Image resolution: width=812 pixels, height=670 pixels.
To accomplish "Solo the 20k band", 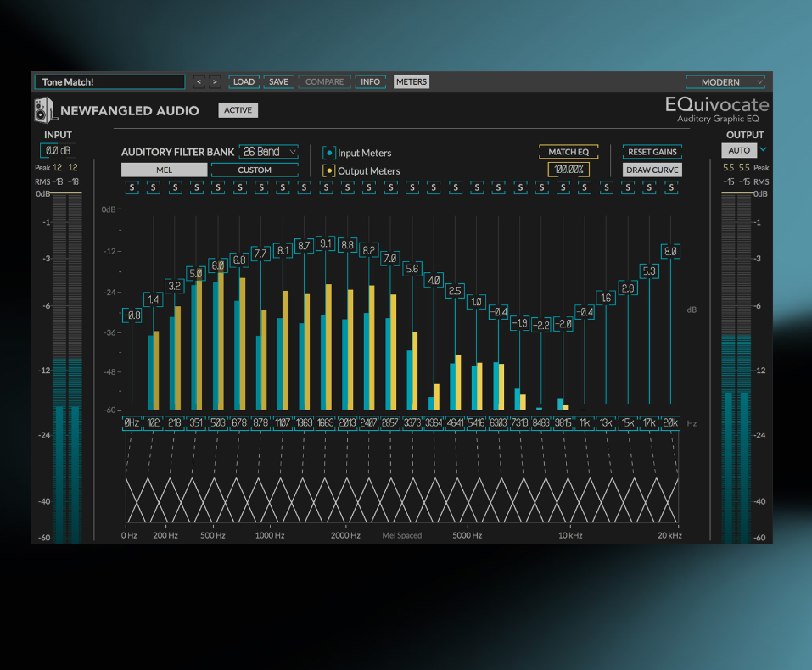I will point(671,187).
